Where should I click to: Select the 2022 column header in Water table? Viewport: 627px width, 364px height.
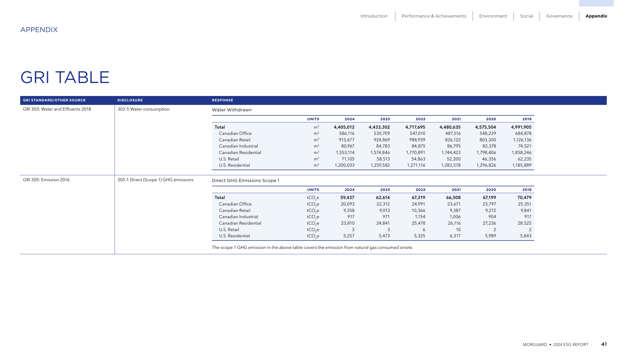pos(420,119)
